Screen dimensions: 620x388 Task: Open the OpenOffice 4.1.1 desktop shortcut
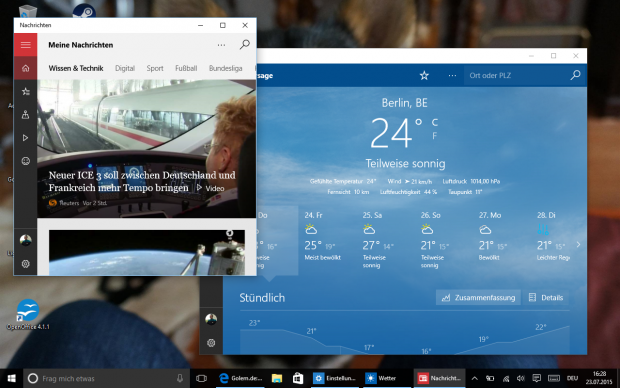coord(28,315)
